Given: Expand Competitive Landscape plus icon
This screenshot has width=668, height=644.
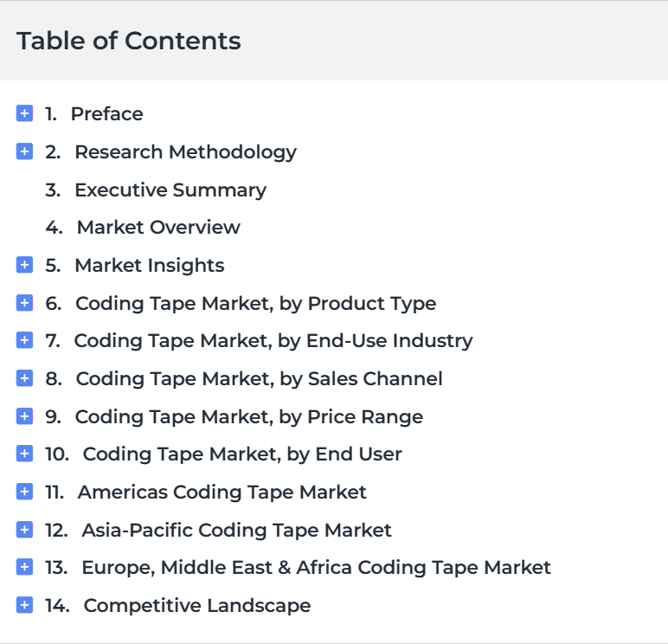Looking at the screenshot, I should [x=25, y=605].
